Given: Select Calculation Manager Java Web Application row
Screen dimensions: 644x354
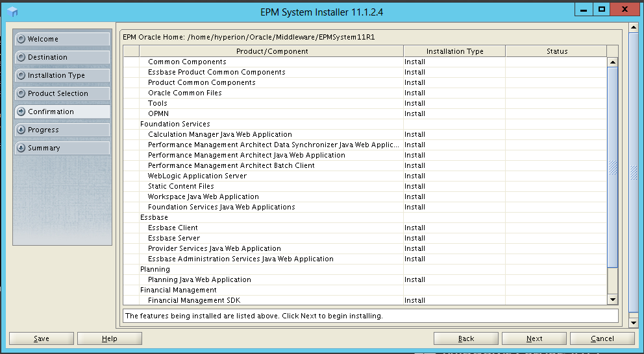Looking at the screenshot, I should tap(365, 135).
